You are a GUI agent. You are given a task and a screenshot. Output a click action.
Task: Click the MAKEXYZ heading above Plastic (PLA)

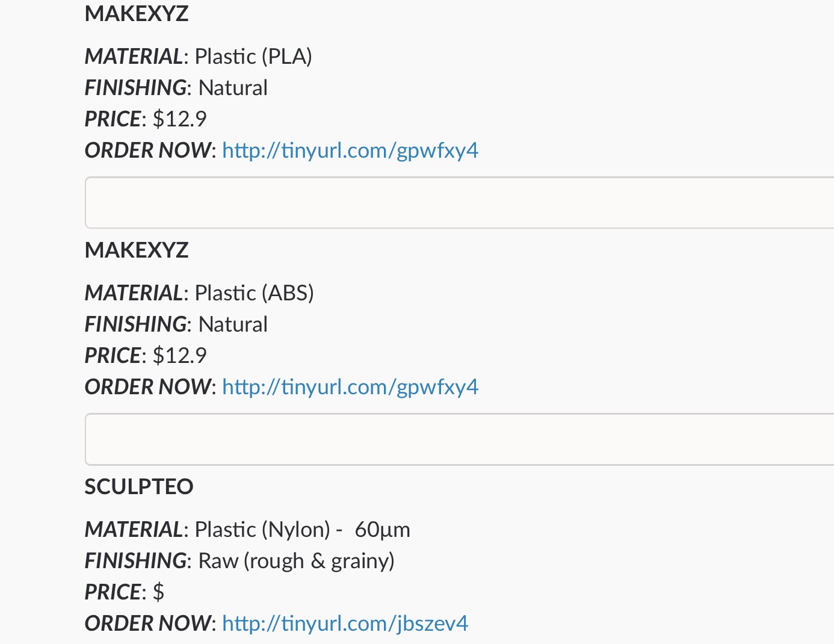click(x=137, y=14)
